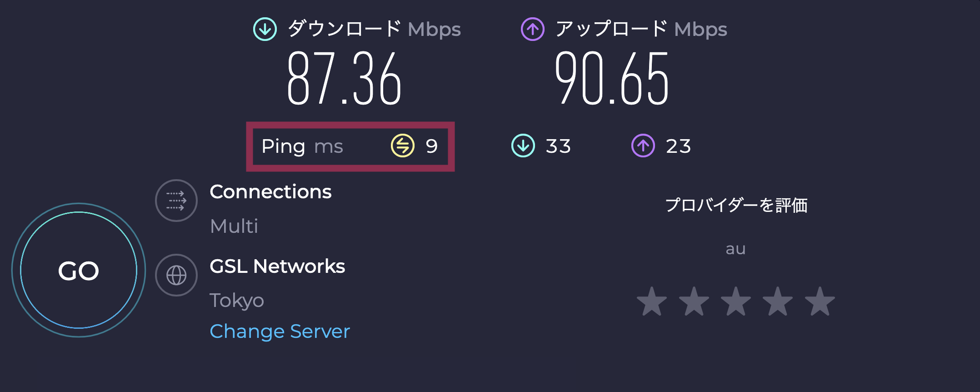Select the Connections multi-stream icon
The height and width of the screenshot is (392, 980).
point(176,201)
